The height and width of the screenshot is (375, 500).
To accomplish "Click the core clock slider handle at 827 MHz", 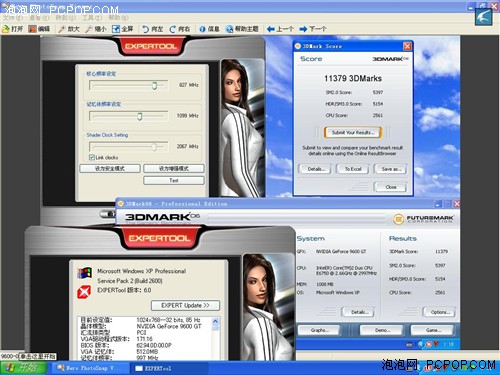I will point(154,85).
